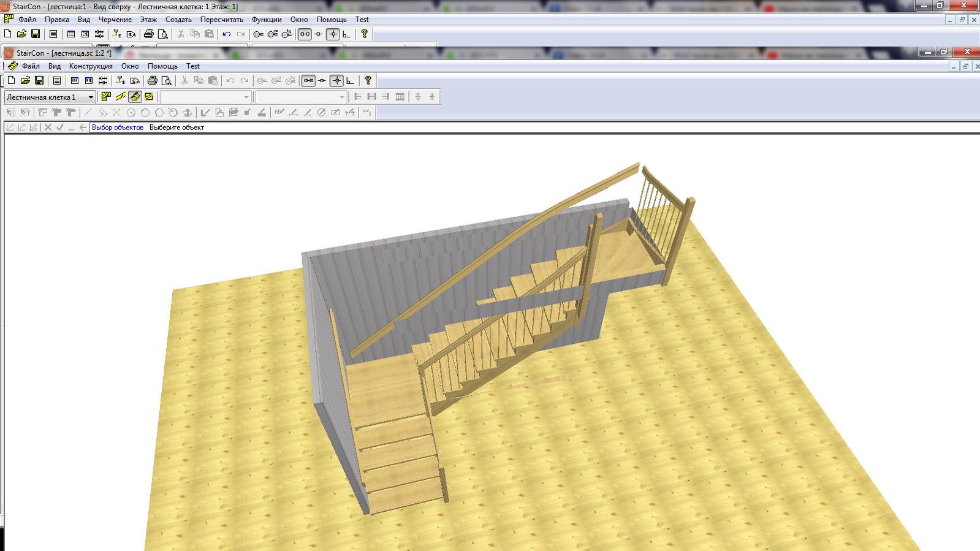Open the Лестничная клетка 1 dropdown
The width and height of the screenshot is (980, 551).
pyautogui.click(x=50, y=97)
